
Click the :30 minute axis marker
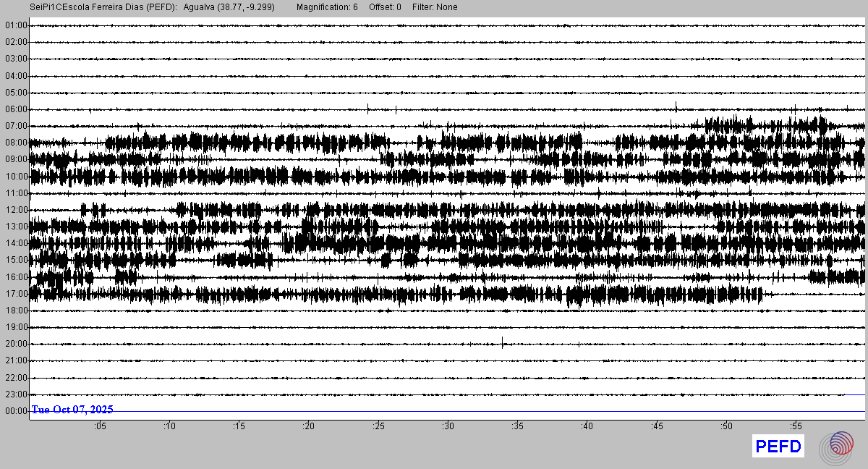coord(448,426)
